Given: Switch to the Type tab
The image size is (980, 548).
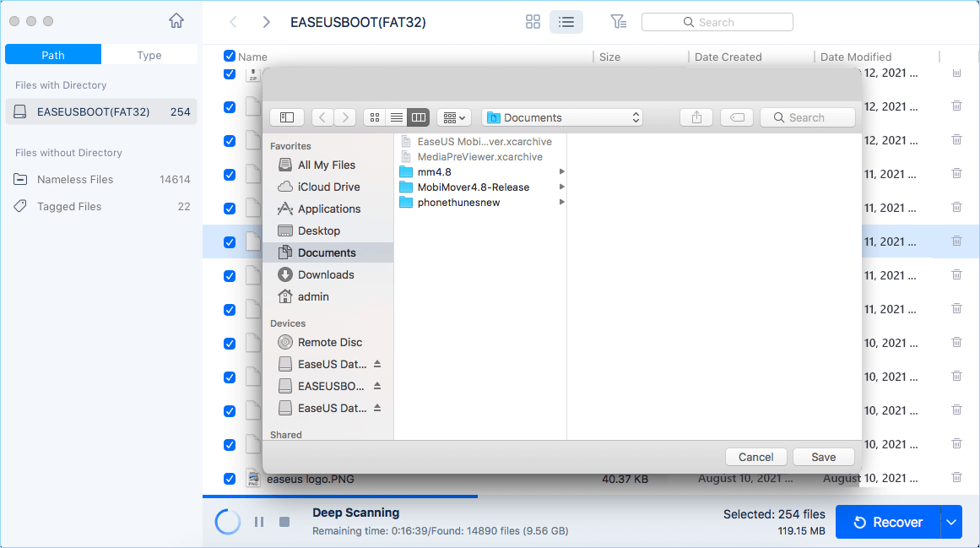Looking at the screenshot, I should 149,54.
